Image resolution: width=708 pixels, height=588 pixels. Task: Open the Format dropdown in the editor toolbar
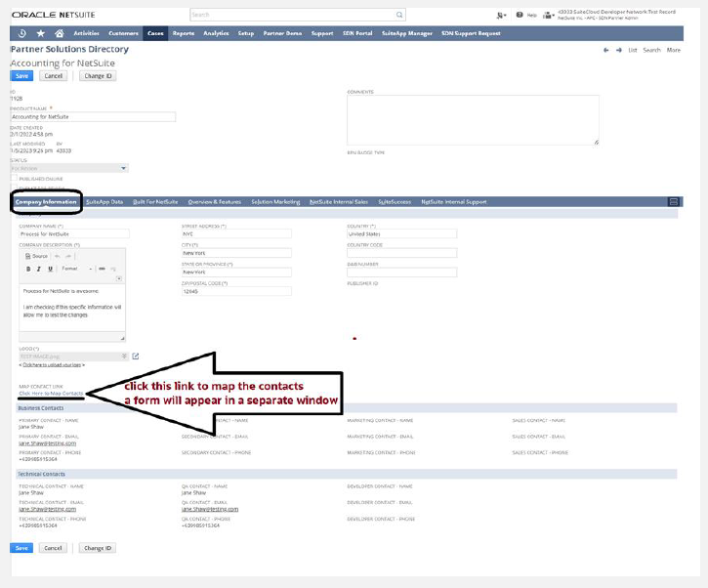pos(76,269)
